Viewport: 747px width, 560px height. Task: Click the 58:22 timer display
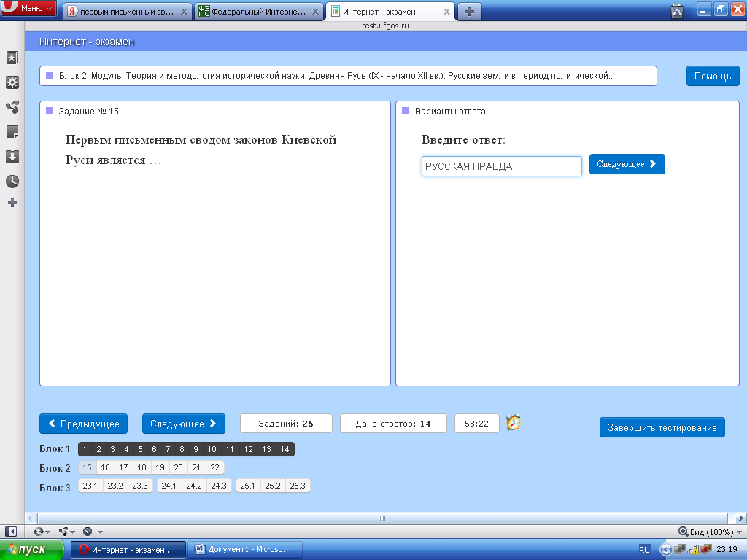[x=476, y=424]
